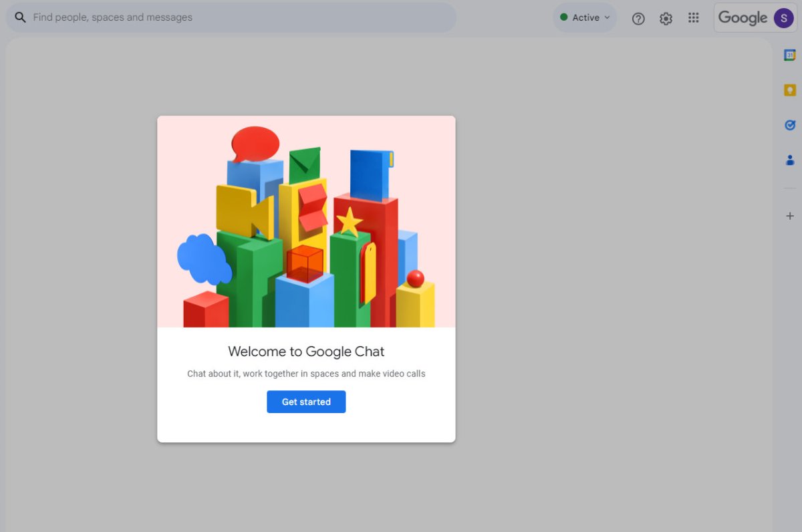
Task: Click the chevron next to Active
Action: click(x=608, y=17)
